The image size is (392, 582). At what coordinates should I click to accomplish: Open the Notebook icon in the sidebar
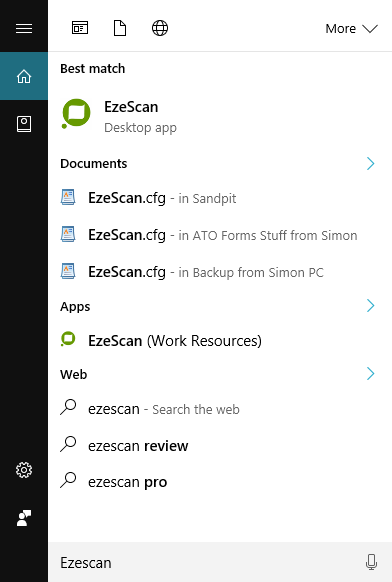24,124
